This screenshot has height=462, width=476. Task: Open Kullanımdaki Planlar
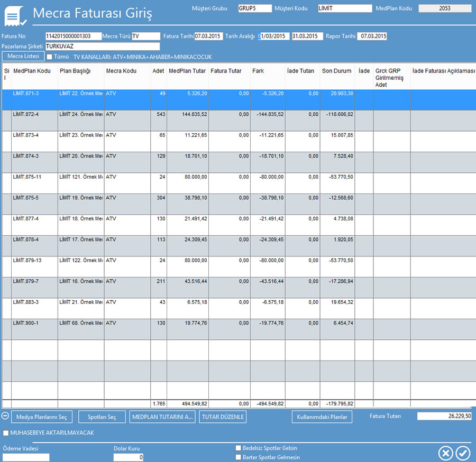click(322, 417)
